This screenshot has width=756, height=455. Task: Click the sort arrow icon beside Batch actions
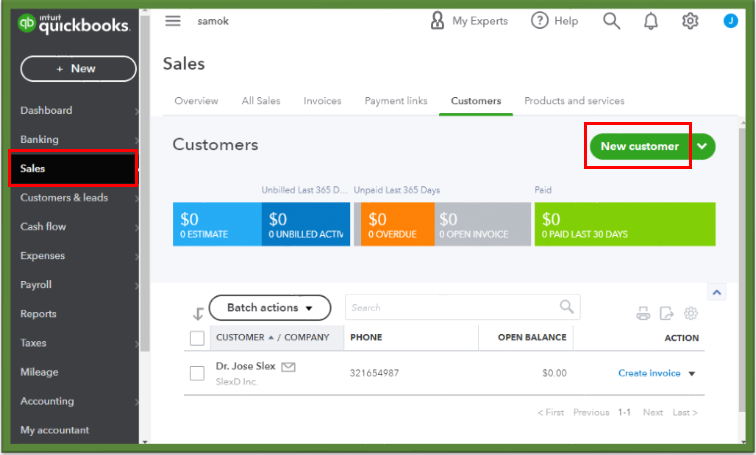coord(198,314)
